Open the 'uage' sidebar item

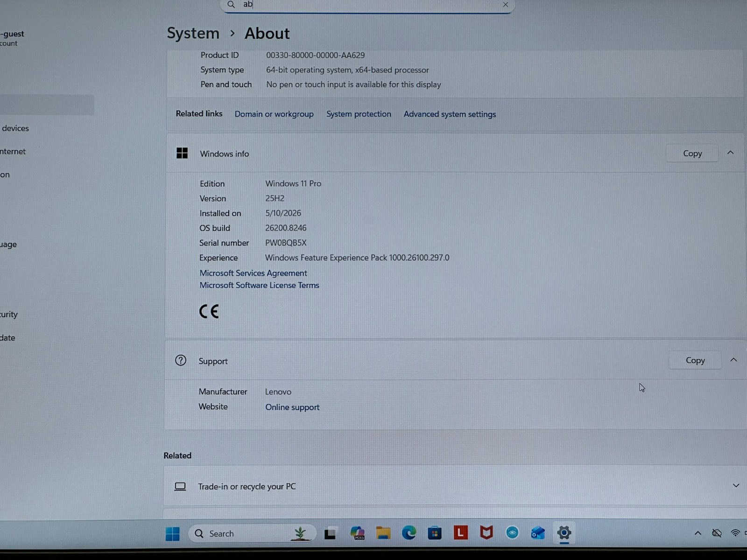click(x=8, y=245)
